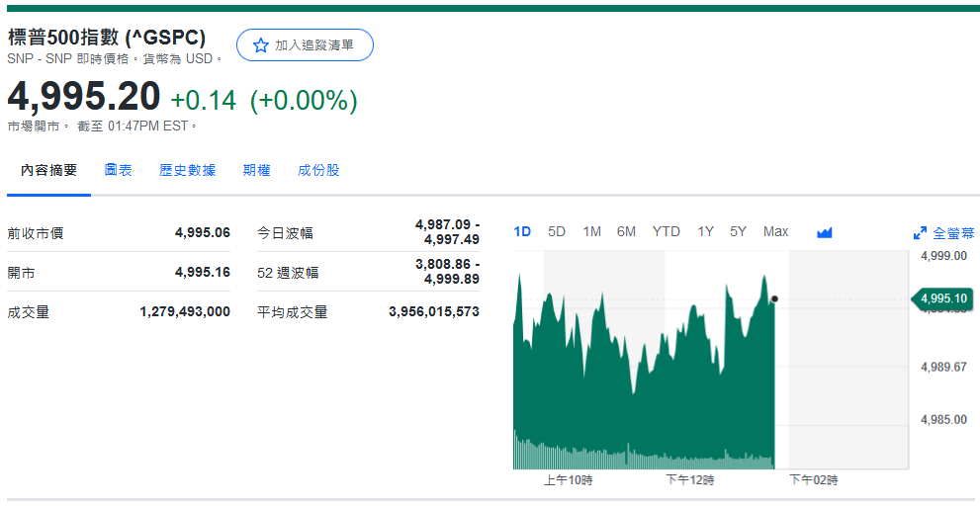Open the 歷史數據 tab
The image size is (980, 507).
187,170
